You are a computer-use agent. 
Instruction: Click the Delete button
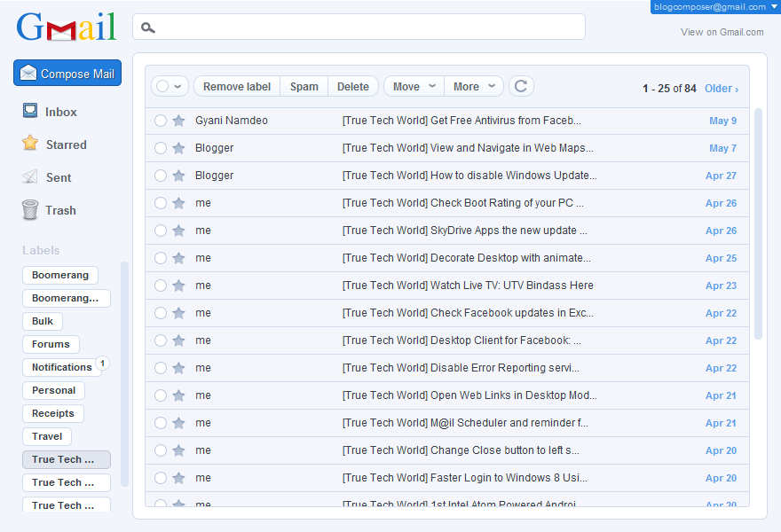352,86
